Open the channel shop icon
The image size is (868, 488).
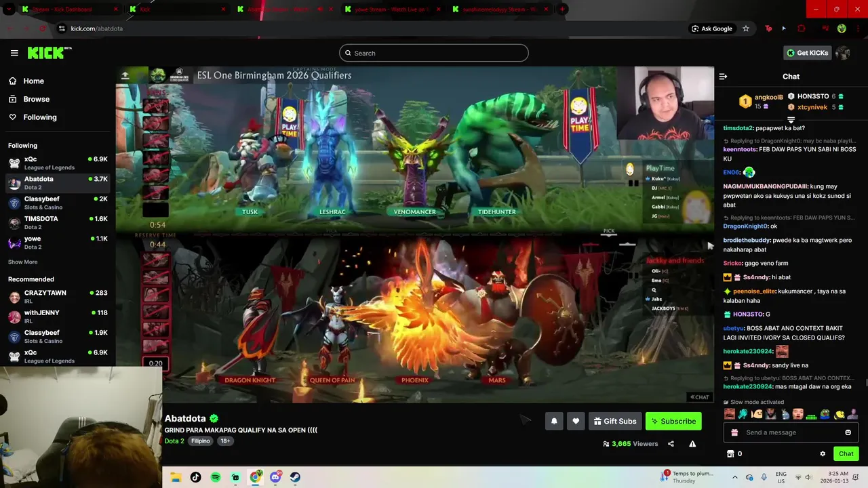click(x=730, y=453)
